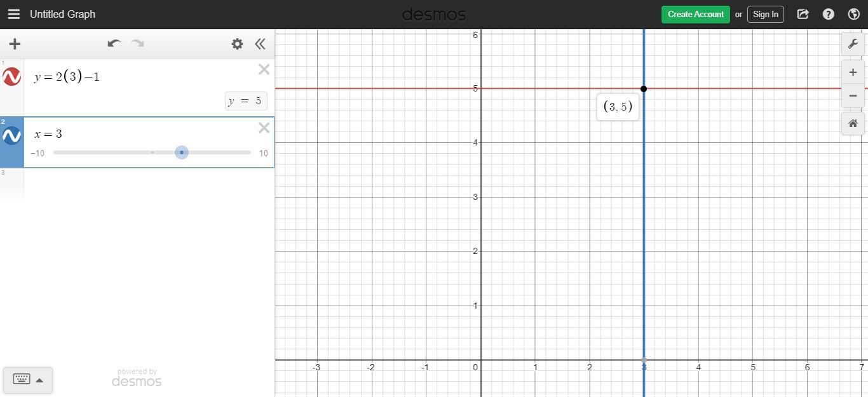Undo the last action
Screen dimensions: 868x397
point(114,44)
